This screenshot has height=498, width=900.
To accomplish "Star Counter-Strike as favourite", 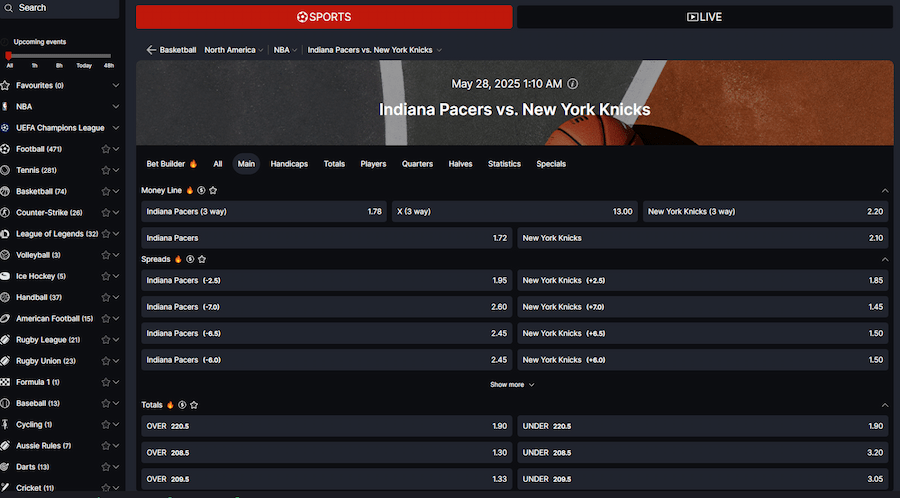I will point(106,213).
